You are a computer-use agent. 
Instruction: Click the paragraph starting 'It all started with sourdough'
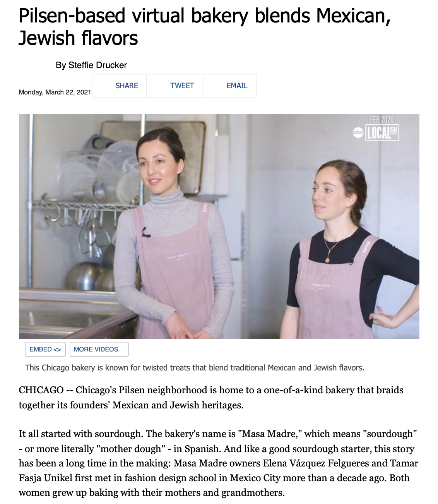(219, 463)
